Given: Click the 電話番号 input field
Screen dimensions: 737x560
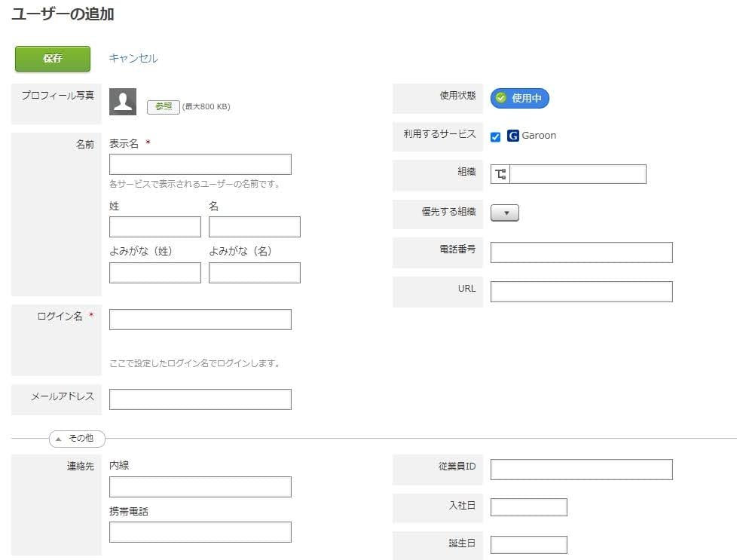Looking at the screenshot, I should [x=581, y=252].
